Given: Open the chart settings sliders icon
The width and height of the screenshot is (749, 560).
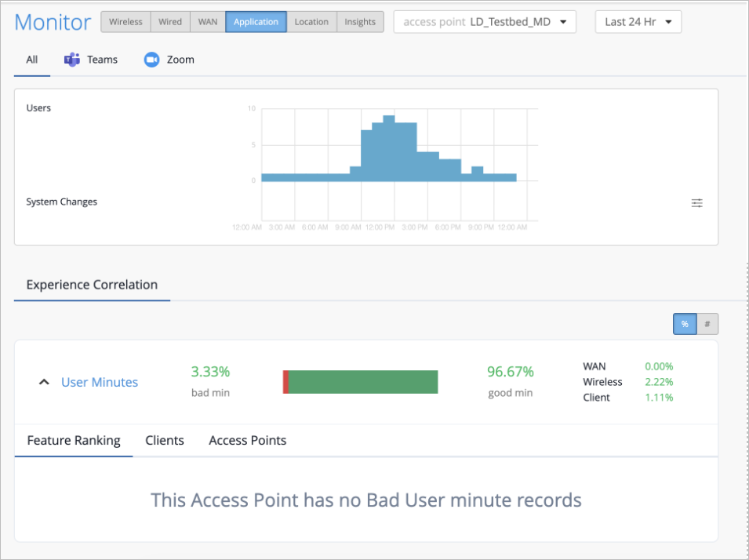Looking at the screenshot, I should click(697, 203).
